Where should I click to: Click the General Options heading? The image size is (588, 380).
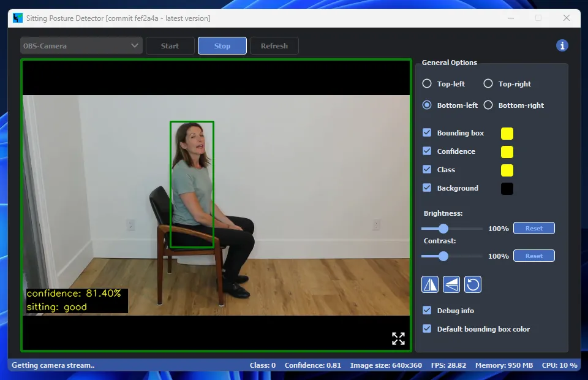tap(449, 63)
